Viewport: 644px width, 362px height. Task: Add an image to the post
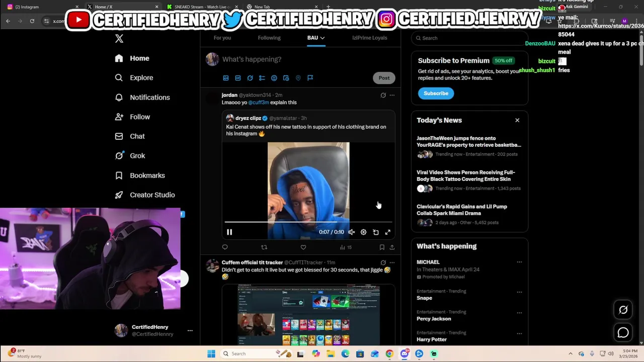point(226,78)
